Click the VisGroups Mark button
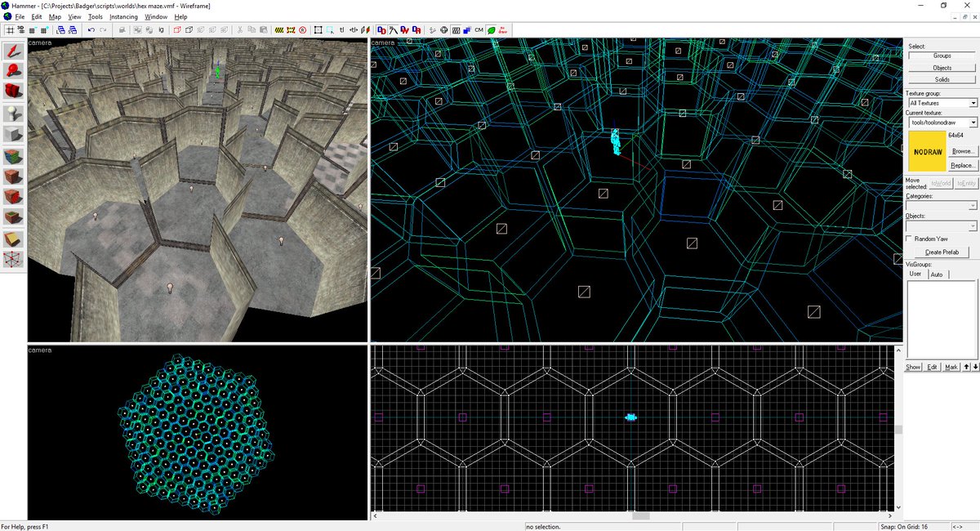The height and width of the screenshot is (531, 980). pos(951,367)
